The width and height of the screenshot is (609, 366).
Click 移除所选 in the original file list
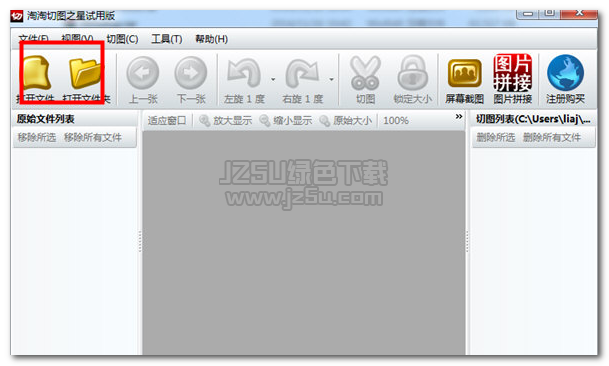[x=37, y=137]
